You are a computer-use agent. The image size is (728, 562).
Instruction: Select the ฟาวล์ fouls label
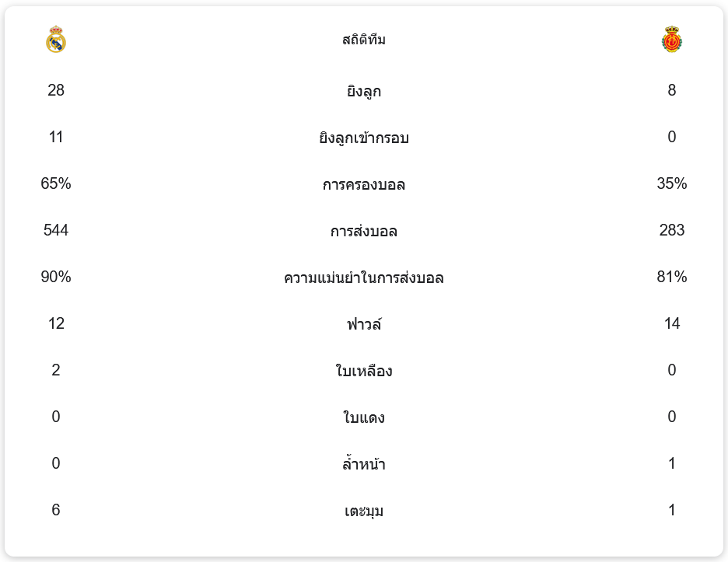(364, 324)
